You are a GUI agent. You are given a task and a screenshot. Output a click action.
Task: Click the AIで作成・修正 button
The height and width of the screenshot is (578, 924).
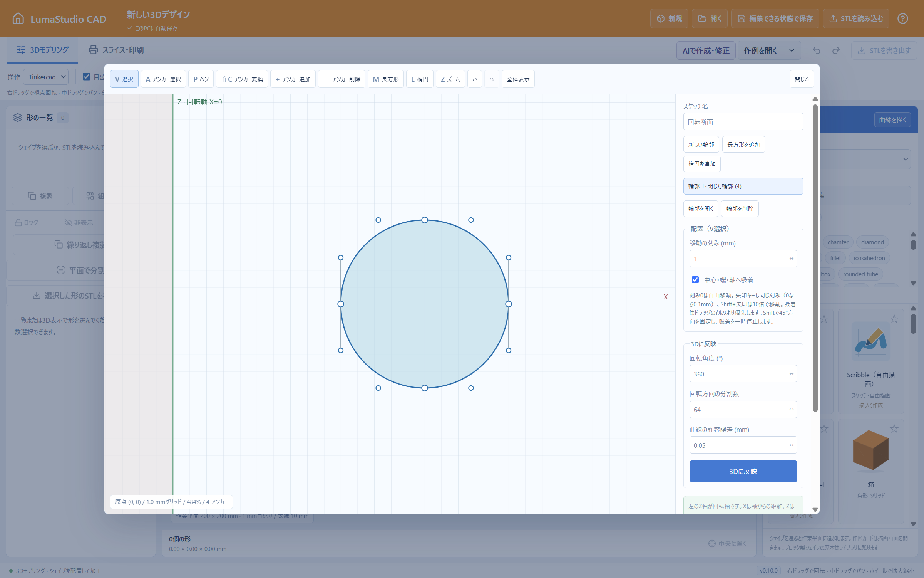click(706, 50)
